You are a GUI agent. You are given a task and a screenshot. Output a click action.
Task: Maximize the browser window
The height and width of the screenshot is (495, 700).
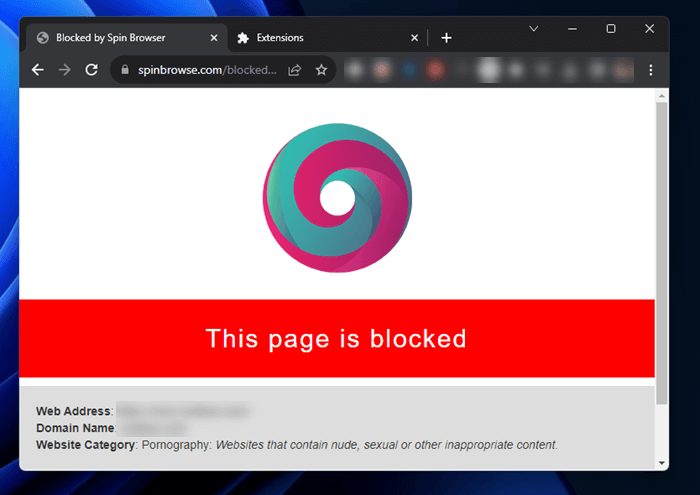click(611, 29)
